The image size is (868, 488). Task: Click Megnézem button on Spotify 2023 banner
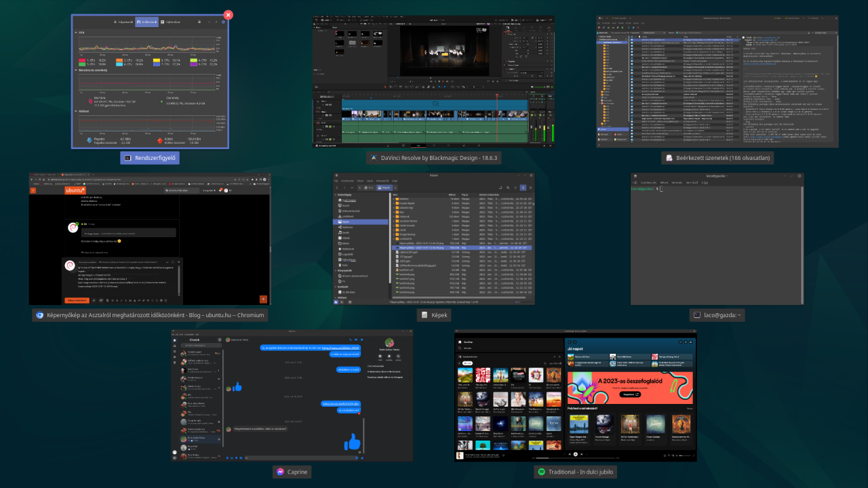631,394
